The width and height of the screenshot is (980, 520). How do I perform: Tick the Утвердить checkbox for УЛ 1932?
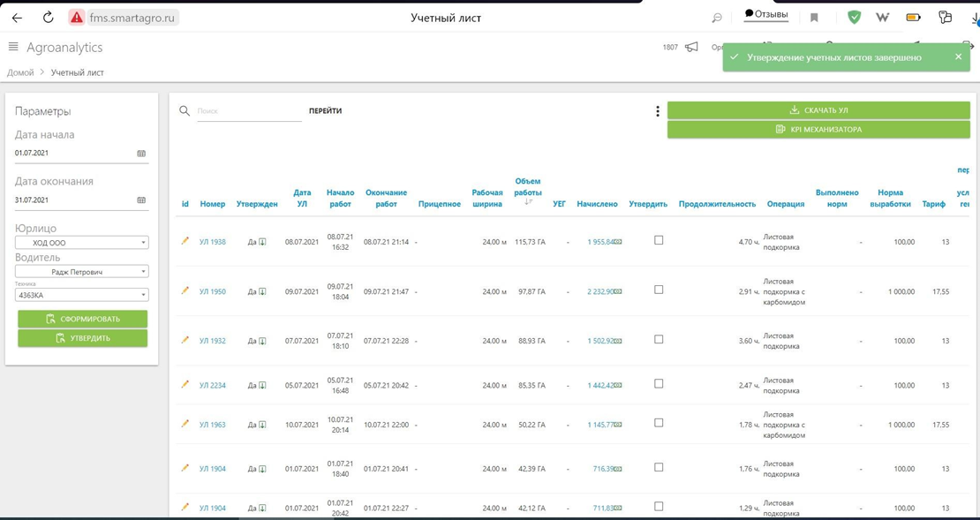click(x=659, y=339)
